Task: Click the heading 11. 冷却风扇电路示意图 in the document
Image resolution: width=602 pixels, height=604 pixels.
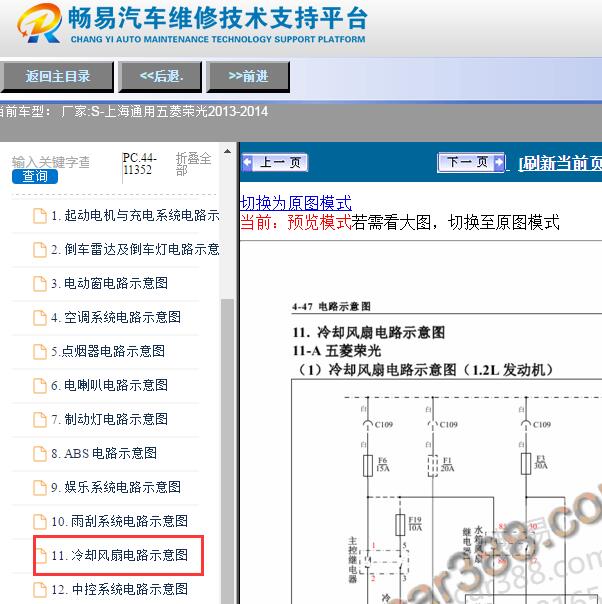Action: point(369,332)
